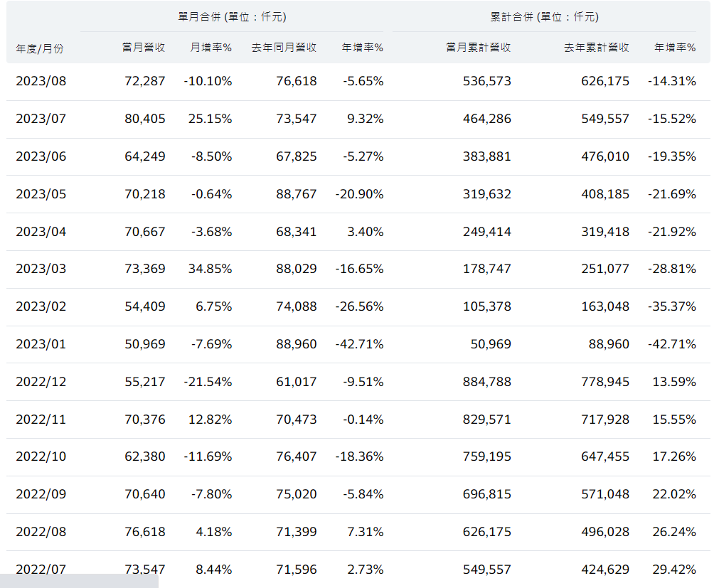The height and width of the screenshot is (588, 714).
Task: Click the 去年同月營收 column header
Action: click(284, 48)
